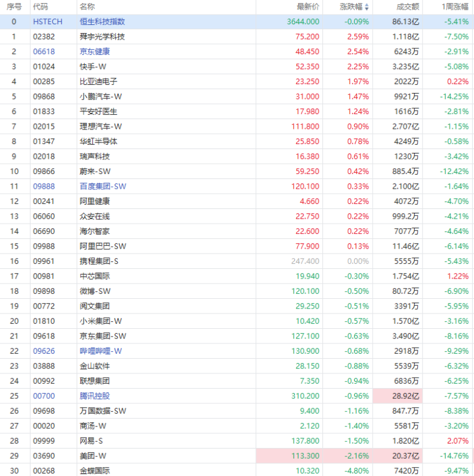Open stock code 06618 link
The image size is (474, 476).
[44, 52]
